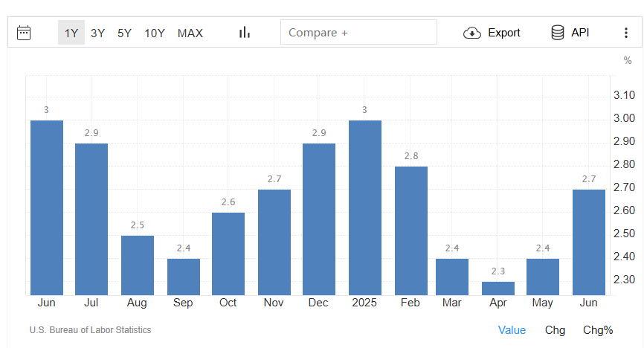Switch to the 5Y time range
The image size is (644, 348).
(124, 33)
